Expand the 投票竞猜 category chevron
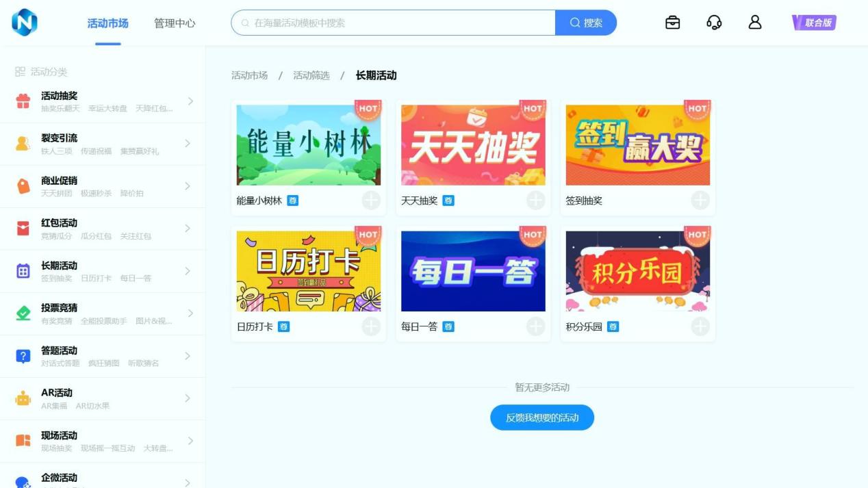This screenshot has height=488, width=868. point(190,313)
